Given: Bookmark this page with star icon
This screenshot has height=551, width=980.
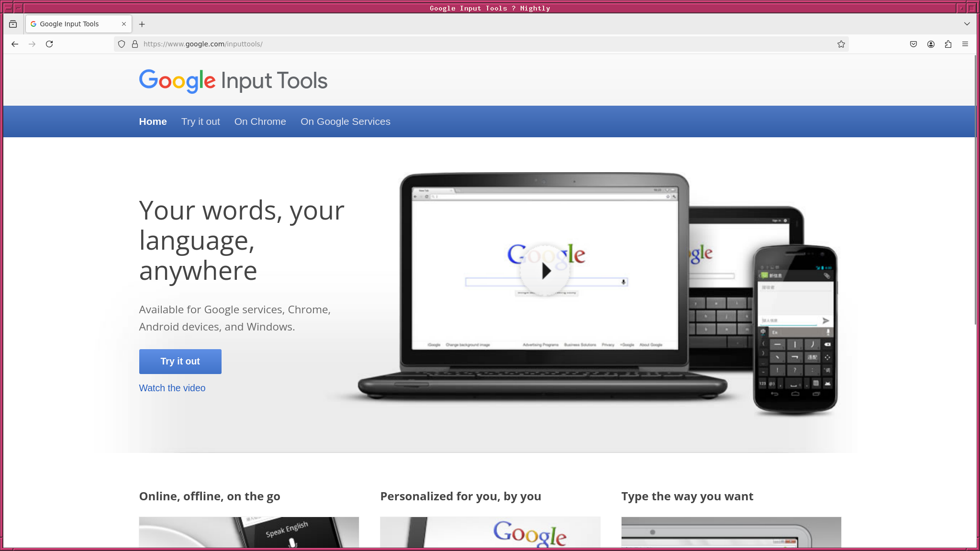Looking at the screenshot, I should point(841,44).
